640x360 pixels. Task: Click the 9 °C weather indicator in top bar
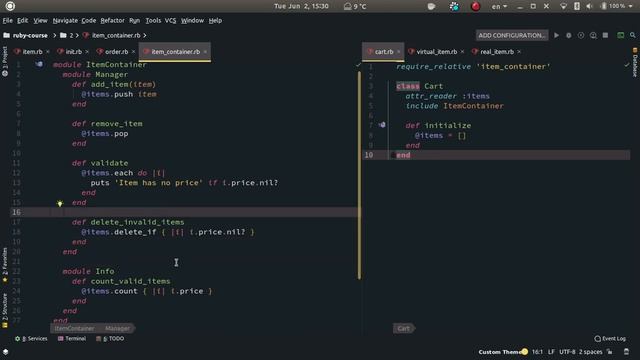(x=355, y=6)
